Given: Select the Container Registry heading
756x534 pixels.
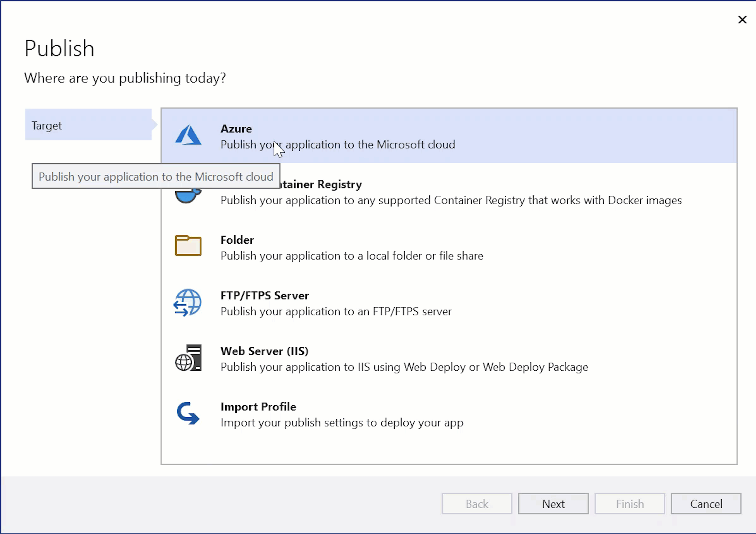Looking at the screenshot, I should point(321,185).
